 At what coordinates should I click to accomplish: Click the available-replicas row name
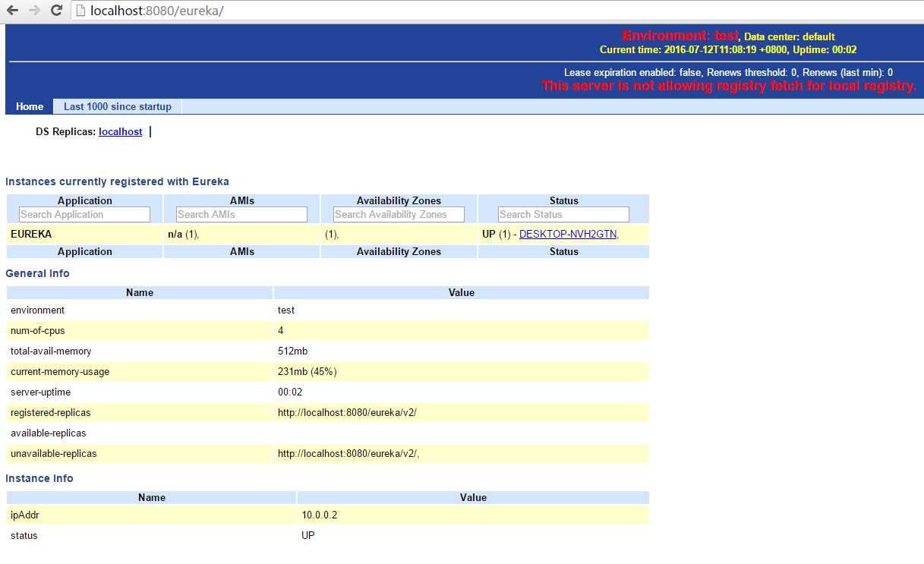point(49,433)
